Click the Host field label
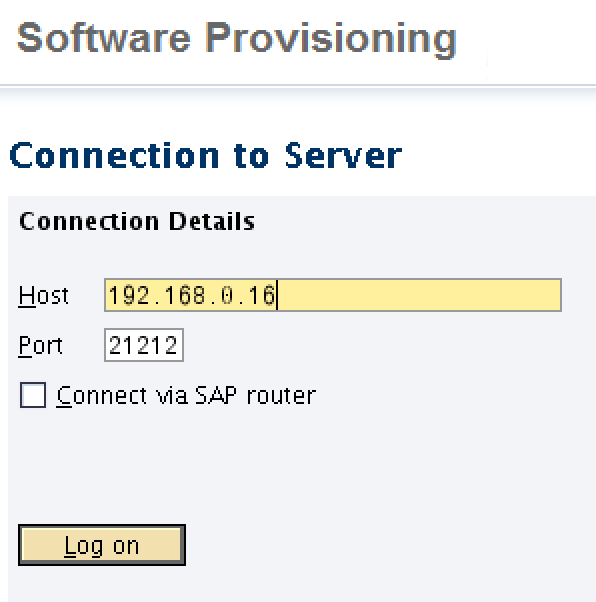The image size is (596, 602). click(44, 296)
